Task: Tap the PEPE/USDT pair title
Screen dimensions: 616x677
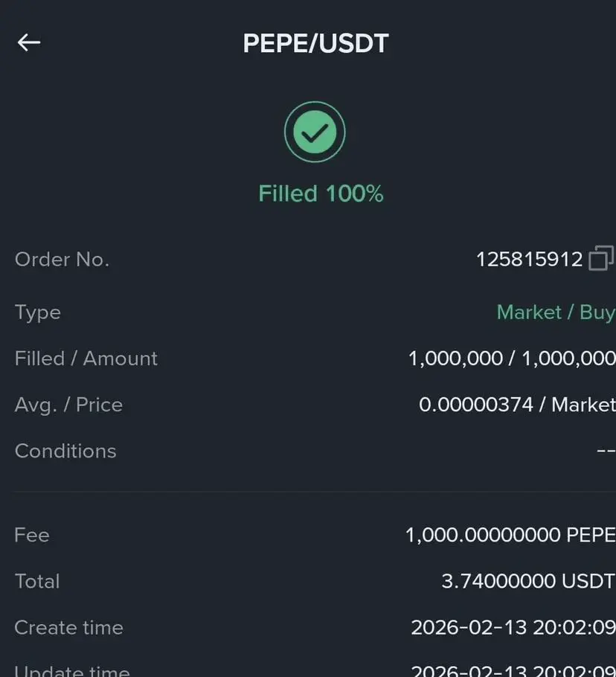Action: [315, 43]
